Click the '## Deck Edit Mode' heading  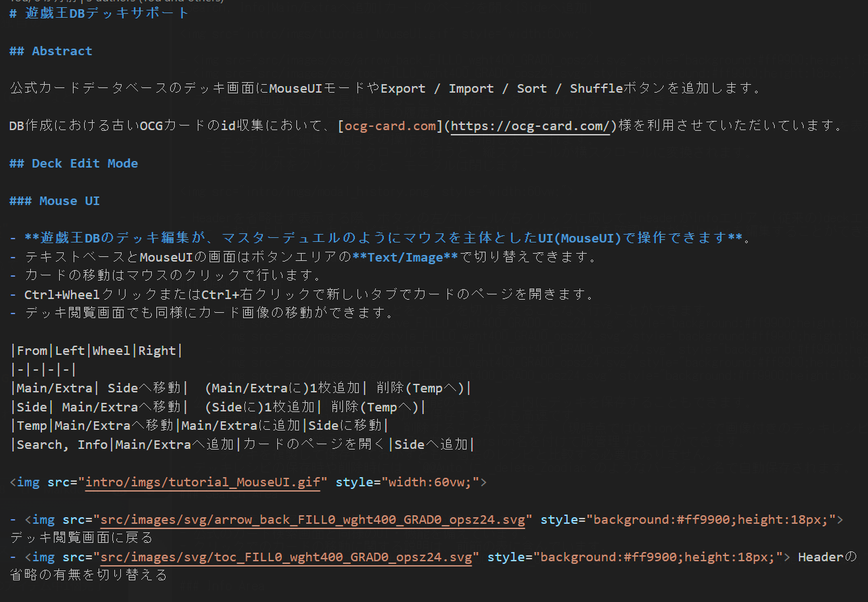74,163
